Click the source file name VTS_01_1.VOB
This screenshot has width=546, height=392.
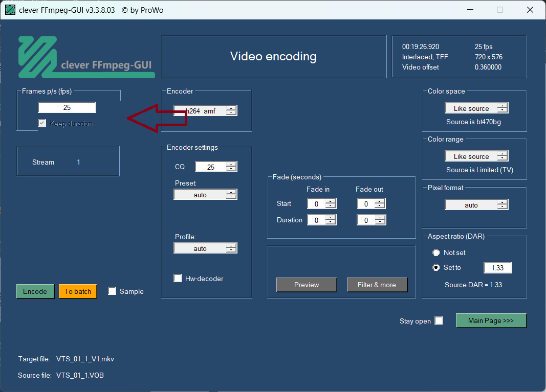80,375
